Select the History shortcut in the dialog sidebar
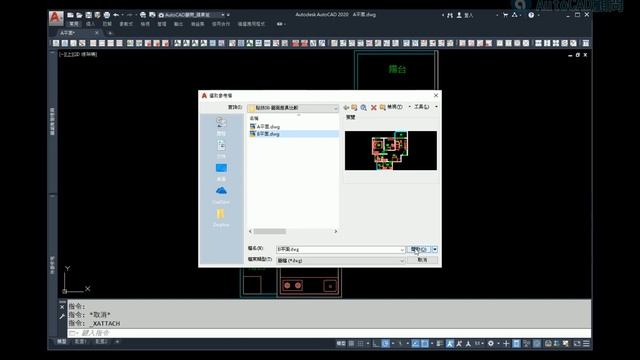 click(221, 126)
